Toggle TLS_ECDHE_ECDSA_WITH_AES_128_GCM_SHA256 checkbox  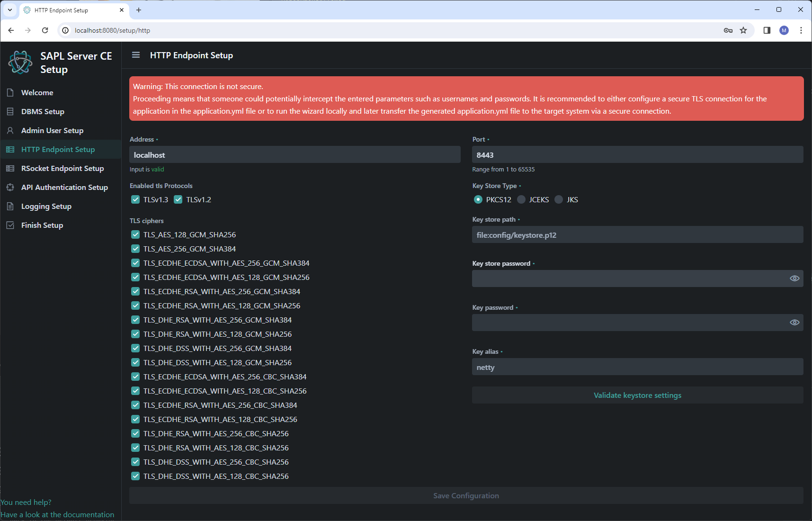pos(135,277)
